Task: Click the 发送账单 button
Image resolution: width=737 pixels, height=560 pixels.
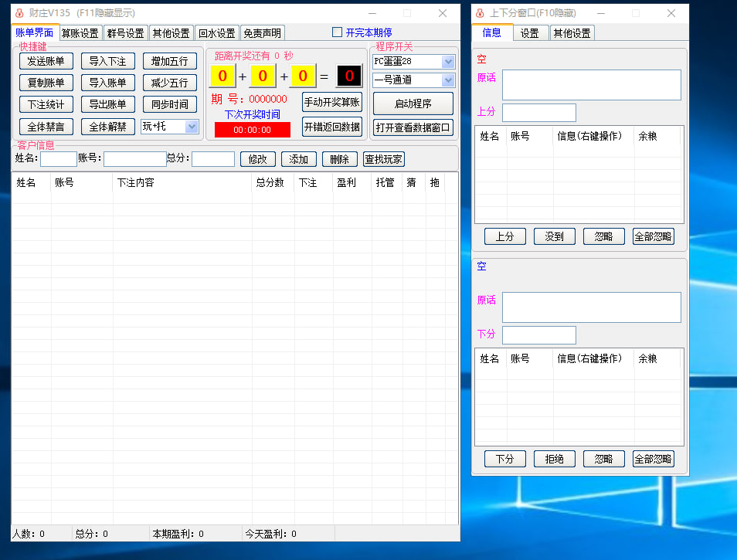Action: point(46,62)
